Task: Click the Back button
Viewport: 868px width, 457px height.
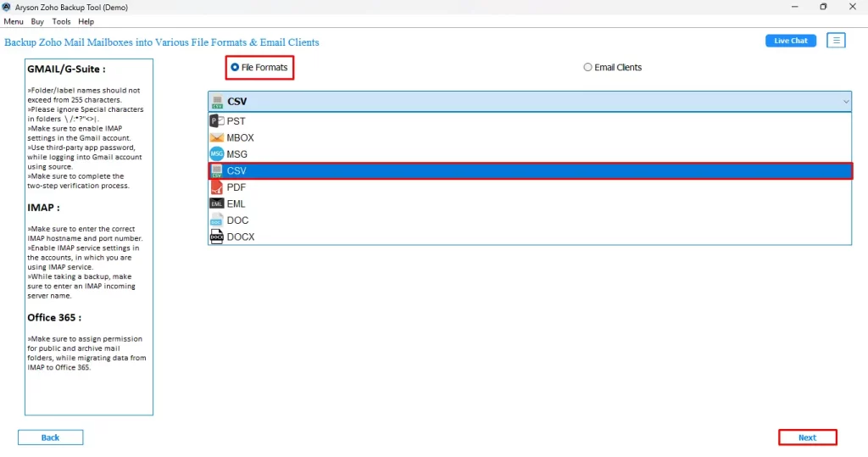Action: click(x=50, y=437)
